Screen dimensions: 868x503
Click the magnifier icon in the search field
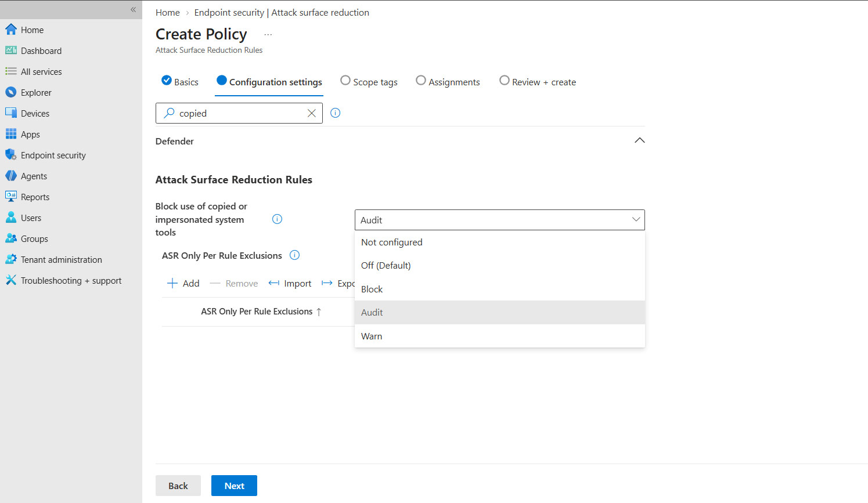tap(169, 113)
